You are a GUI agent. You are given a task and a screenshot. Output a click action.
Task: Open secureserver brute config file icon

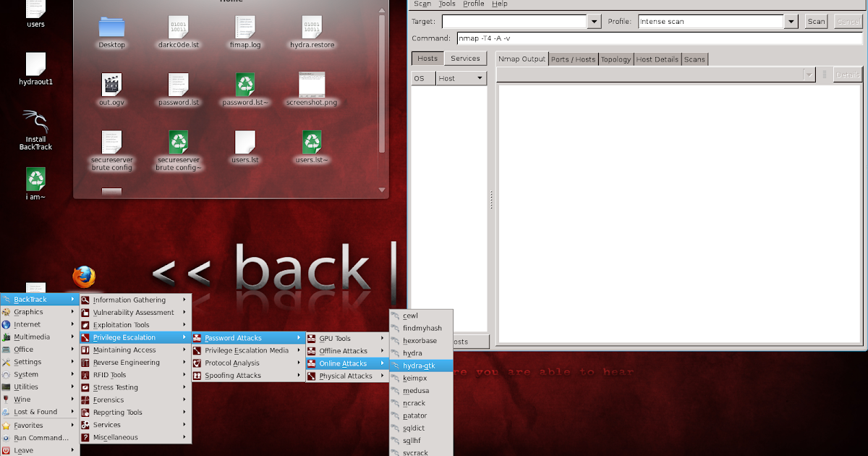click(x=111, y=142)
